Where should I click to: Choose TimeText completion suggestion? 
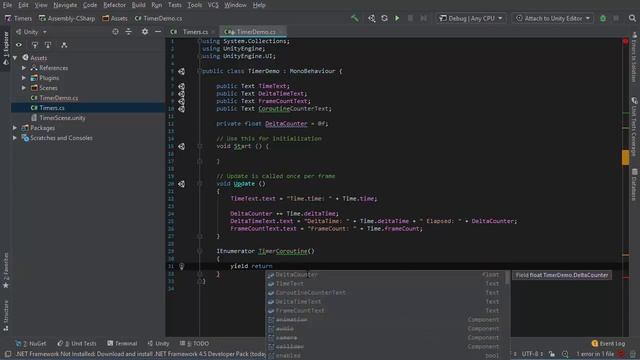[x=385, y=284]
